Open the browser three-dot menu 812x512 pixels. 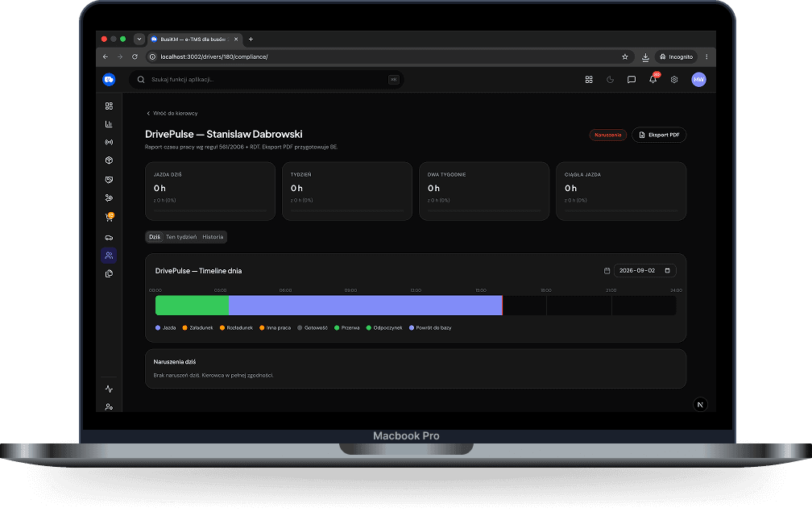[707, 56]
